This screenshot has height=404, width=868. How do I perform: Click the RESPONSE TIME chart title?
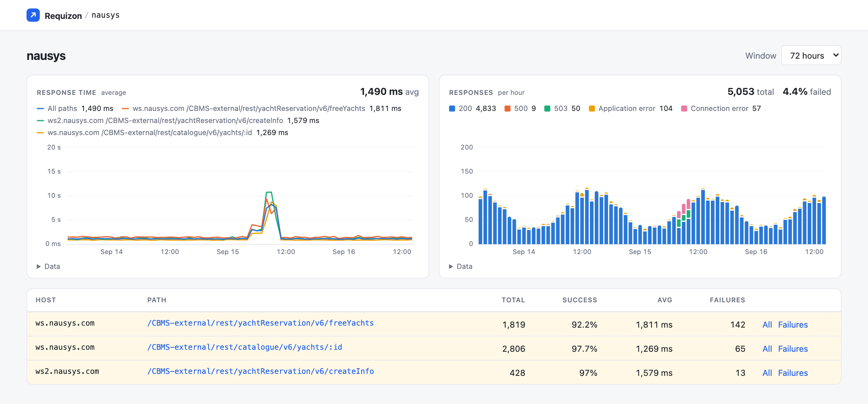coord(66,92)
